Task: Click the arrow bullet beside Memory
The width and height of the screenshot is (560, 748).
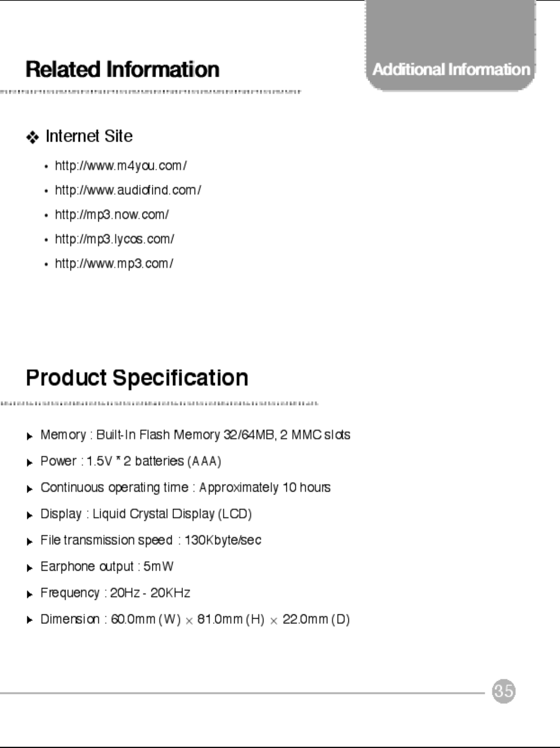Action: click(x=30, y=436)
